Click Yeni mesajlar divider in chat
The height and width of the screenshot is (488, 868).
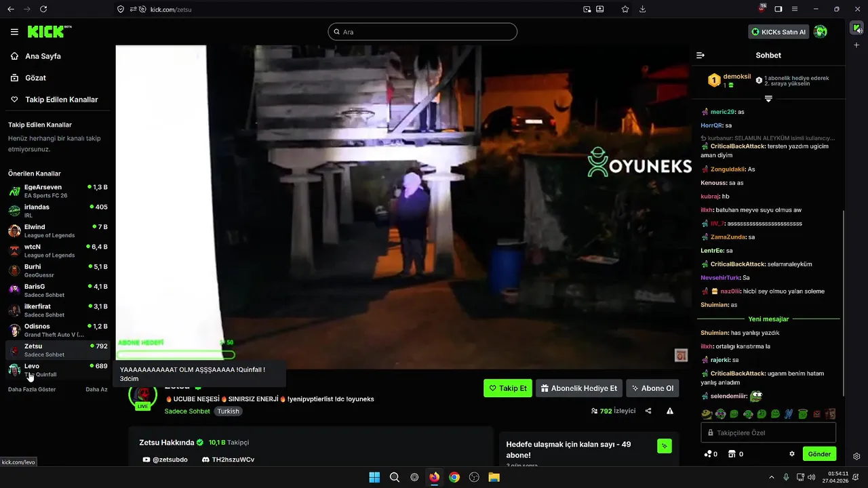768,319
